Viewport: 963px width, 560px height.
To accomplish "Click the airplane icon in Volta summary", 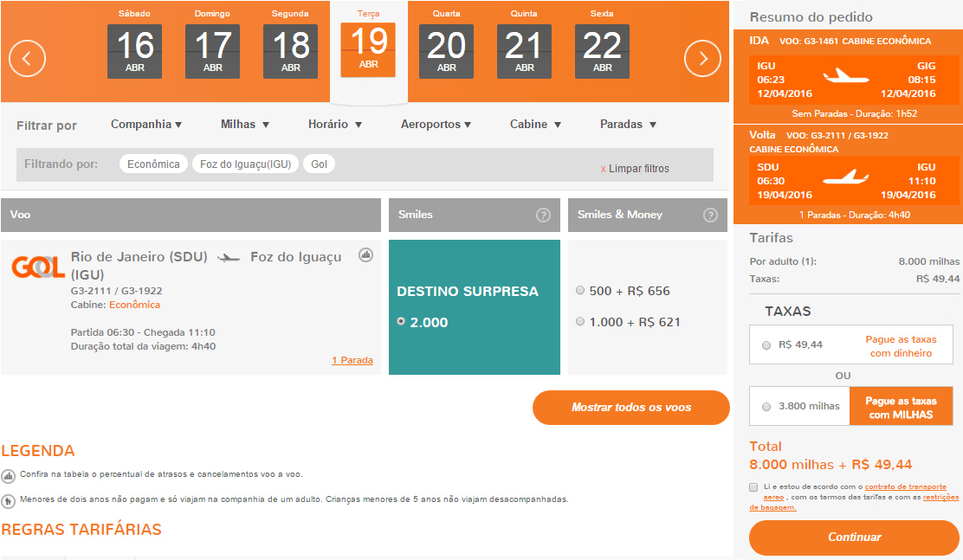I will point(846,177).
